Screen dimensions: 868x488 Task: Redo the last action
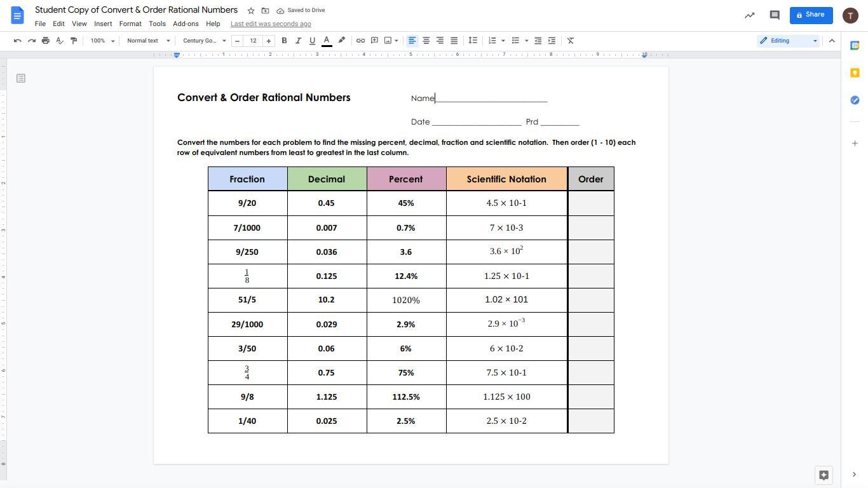(32, 41)
